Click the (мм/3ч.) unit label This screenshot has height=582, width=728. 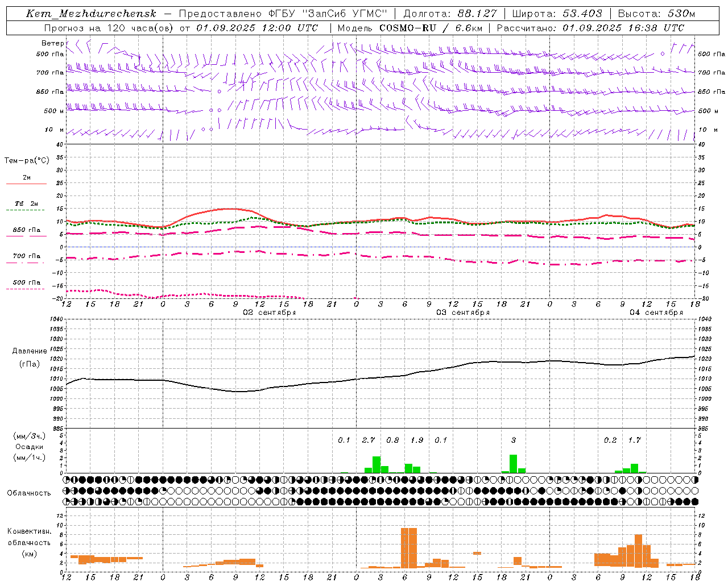(x=30, y=436)
